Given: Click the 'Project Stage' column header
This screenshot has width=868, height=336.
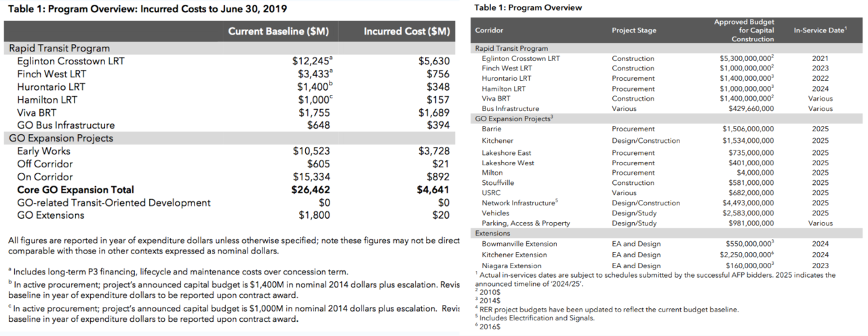Looking at the screenshot, I should click(634, 30).
